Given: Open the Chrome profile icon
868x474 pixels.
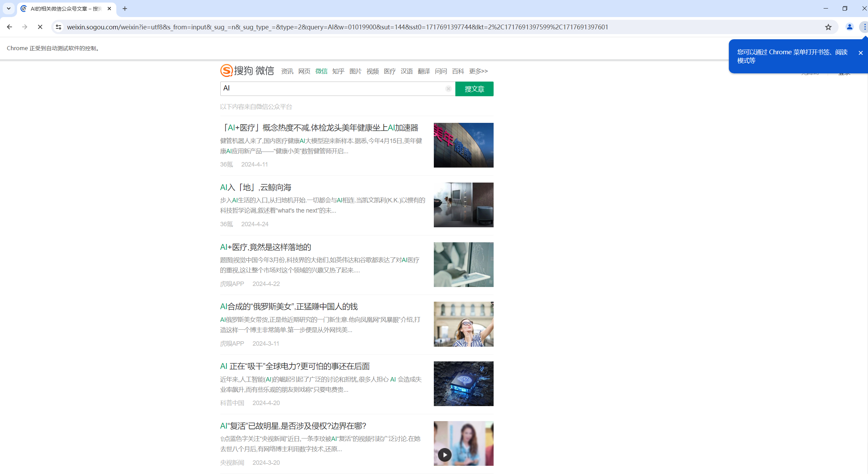Looking at the screenshot, I should [x=849, y=27].
